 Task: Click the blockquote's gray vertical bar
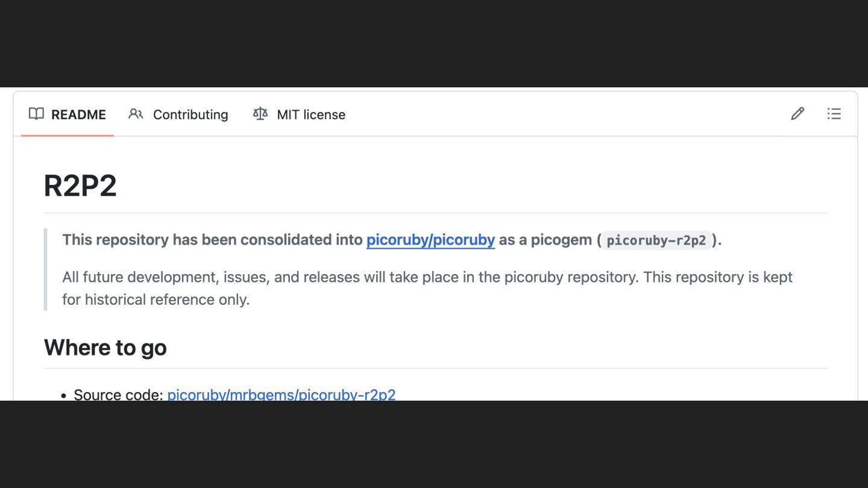(x=46, y=269)
